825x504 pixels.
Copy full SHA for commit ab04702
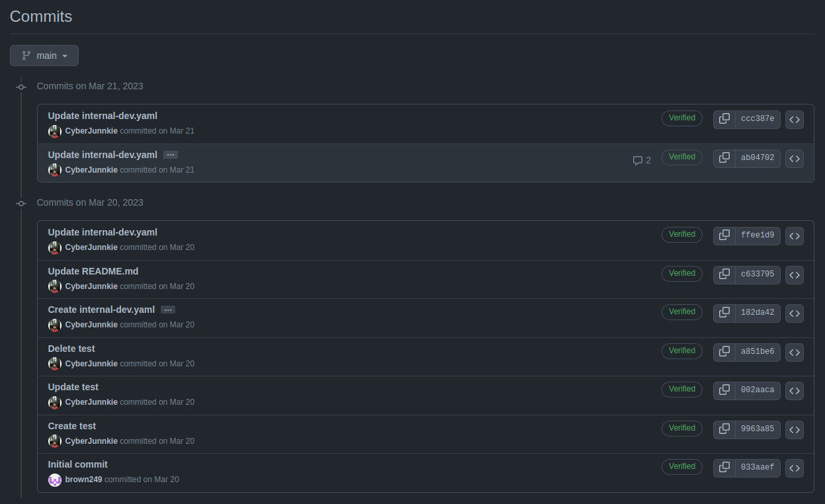tap(724, 158)
